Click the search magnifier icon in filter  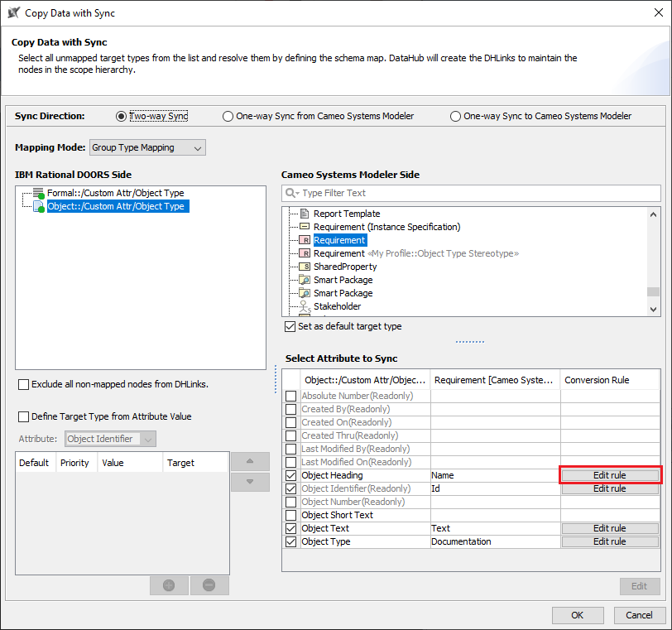pos(292,193)
